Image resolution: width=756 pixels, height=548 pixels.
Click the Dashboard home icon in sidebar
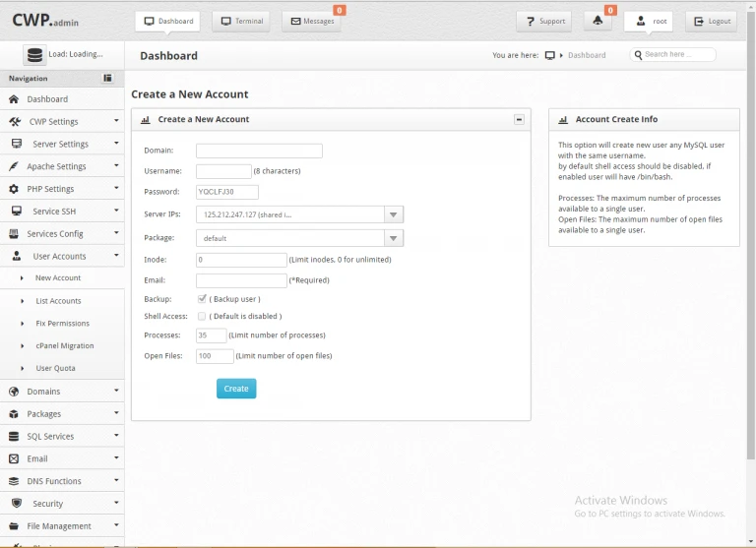(x=14, y=99)
